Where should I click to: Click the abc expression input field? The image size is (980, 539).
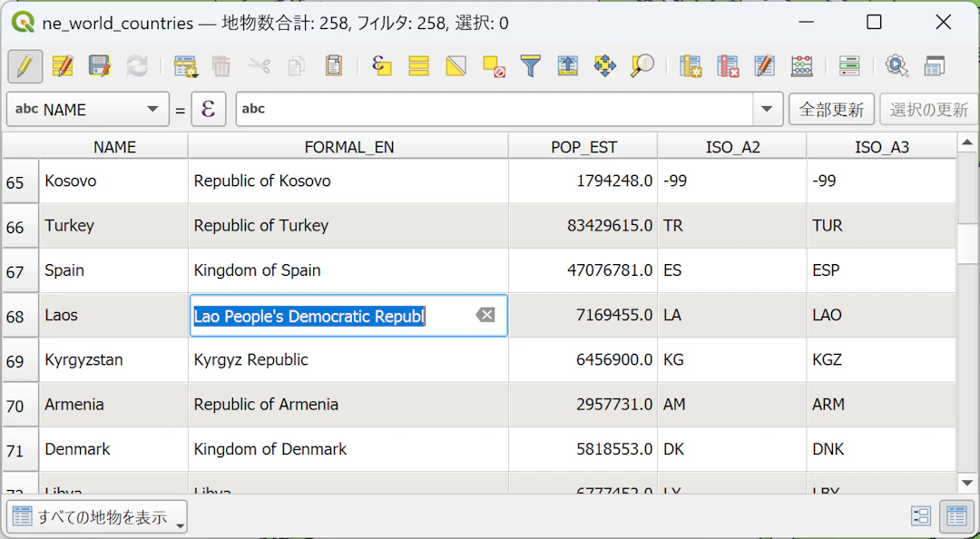[x=494, y=110]
